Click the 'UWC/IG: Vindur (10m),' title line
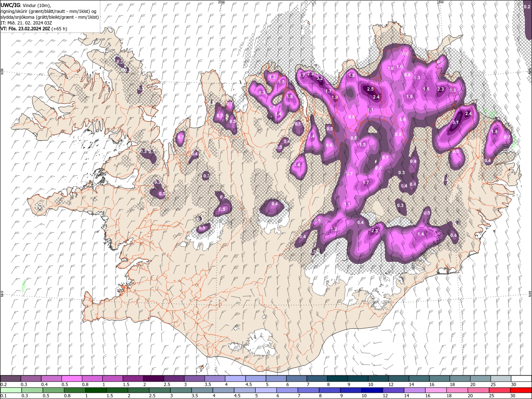 tap(26, 5)
